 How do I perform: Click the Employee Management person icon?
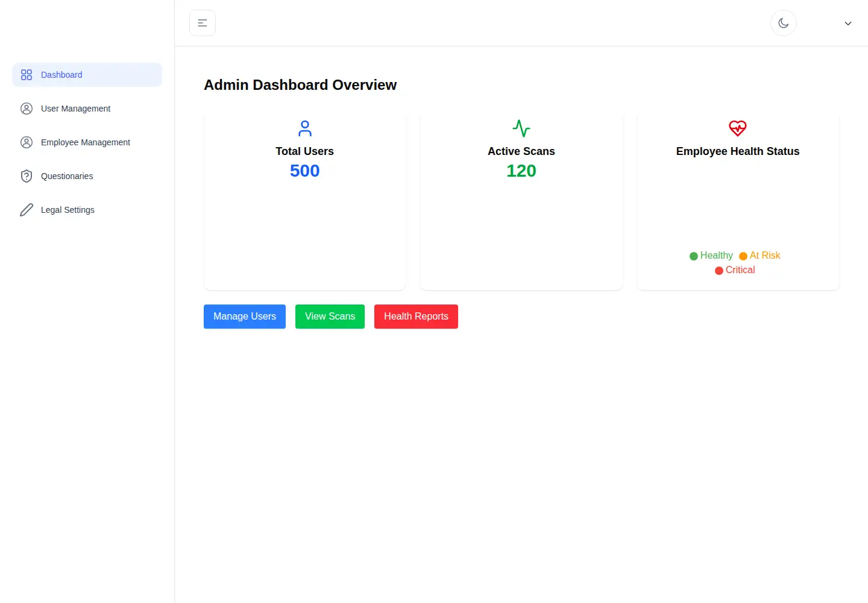coord(27,142)
